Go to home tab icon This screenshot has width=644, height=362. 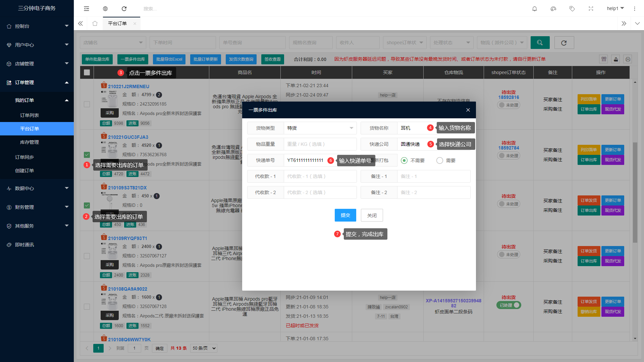point(95,23)
